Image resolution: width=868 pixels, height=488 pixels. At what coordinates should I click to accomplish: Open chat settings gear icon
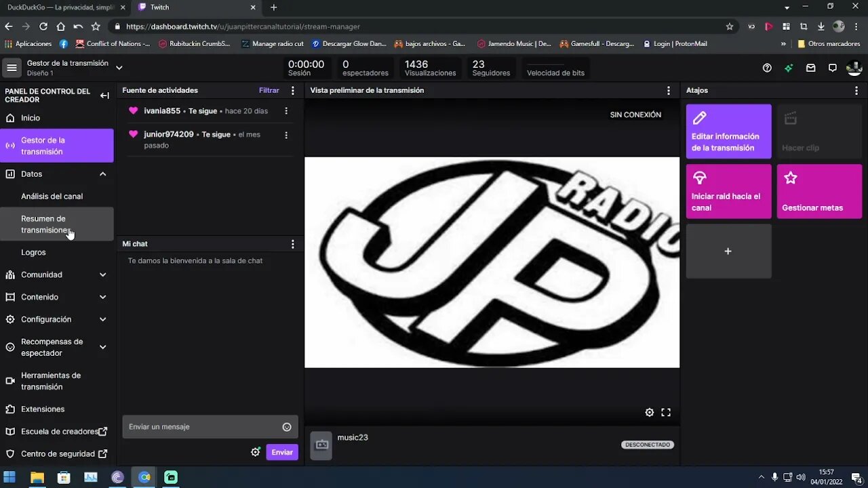click(x=256, y=452)
